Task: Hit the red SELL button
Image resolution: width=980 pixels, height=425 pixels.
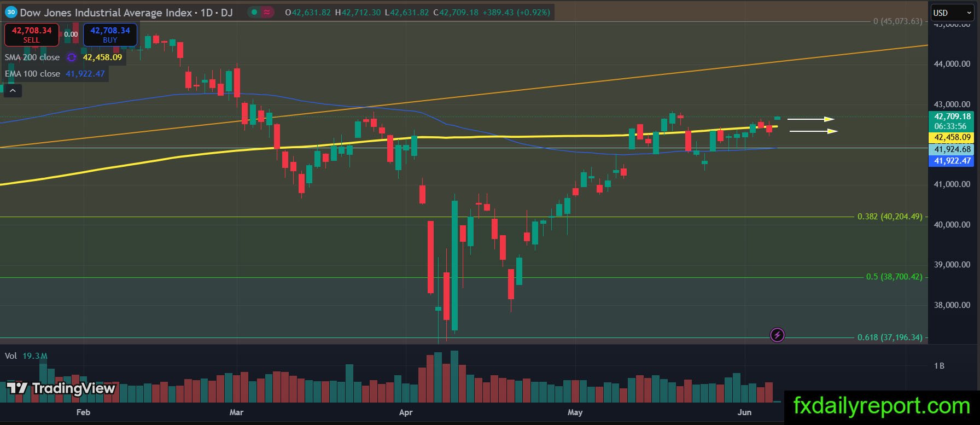Action: pos(32,34)
